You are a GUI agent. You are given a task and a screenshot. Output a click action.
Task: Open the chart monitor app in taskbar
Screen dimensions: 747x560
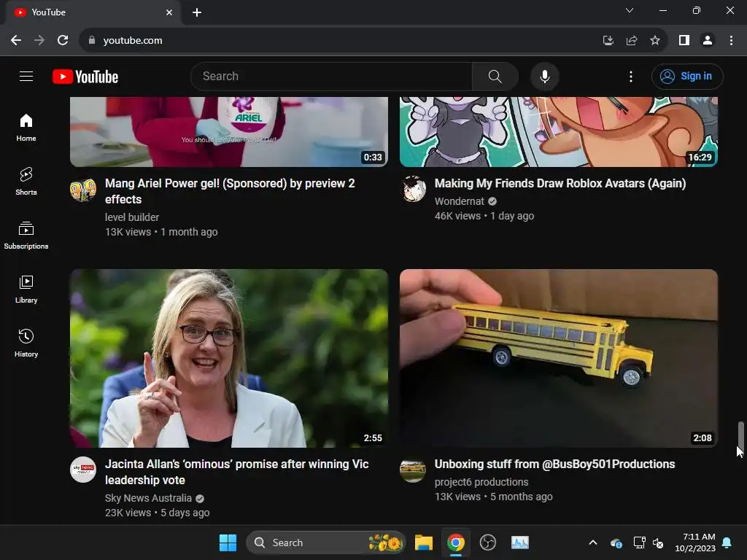(519, 542)
